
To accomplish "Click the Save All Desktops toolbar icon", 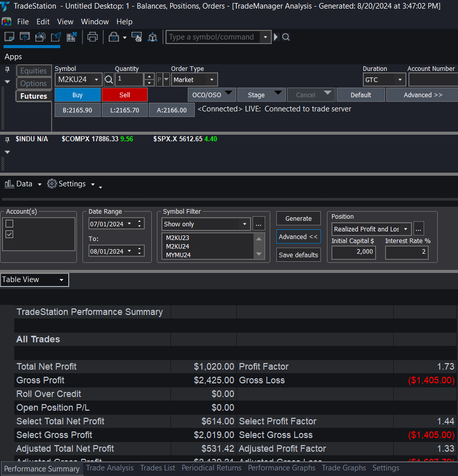I will point(40,37).
